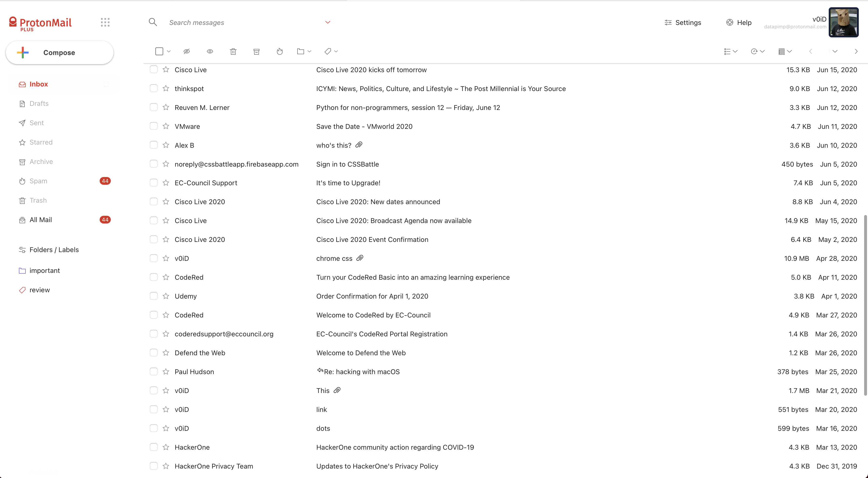Click the trash icon in toolbar
The image size is (868, 478).
(x=233, y=52)
